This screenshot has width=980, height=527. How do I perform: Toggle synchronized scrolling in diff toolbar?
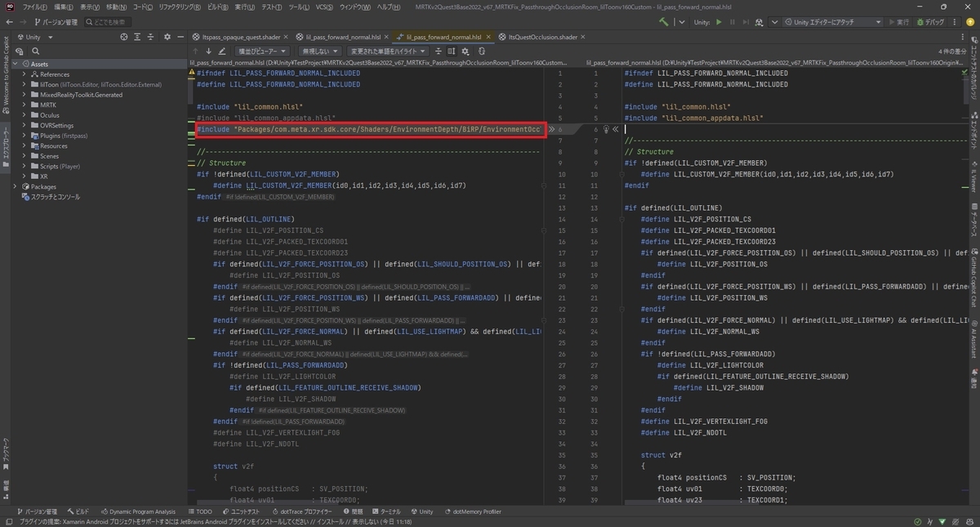[452, 51]
